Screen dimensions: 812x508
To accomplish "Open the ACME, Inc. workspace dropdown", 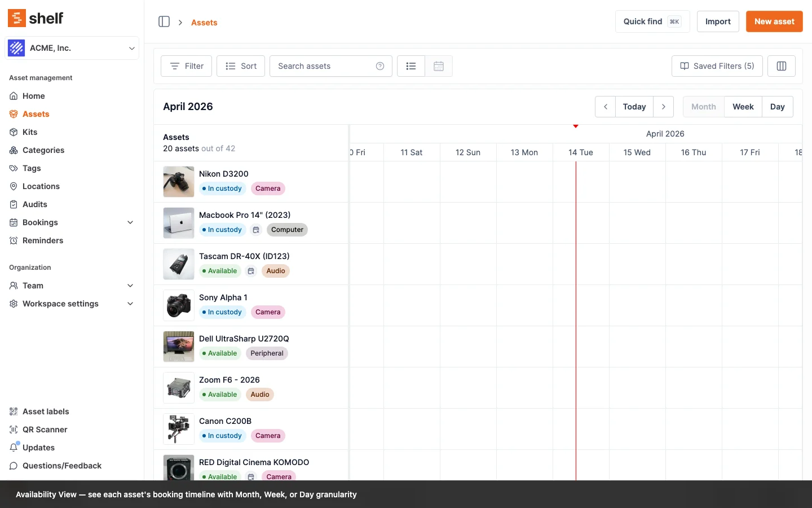I will tap(72, 48).
